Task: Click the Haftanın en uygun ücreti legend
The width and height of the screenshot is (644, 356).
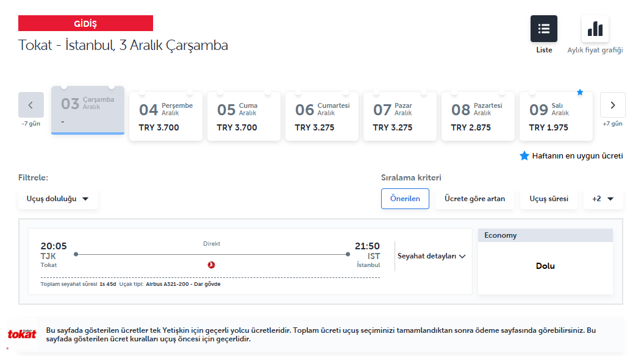Action: 571,156
